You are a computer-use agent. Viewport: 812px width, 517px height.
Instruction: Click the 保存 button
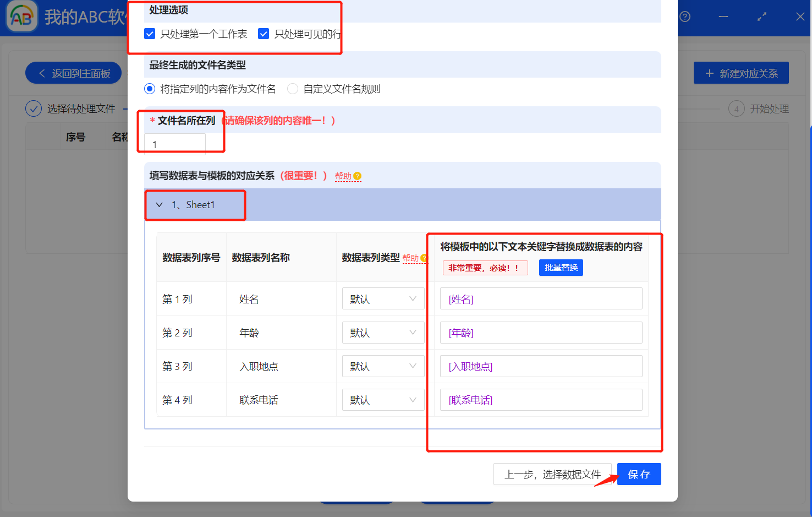[639, 474]
